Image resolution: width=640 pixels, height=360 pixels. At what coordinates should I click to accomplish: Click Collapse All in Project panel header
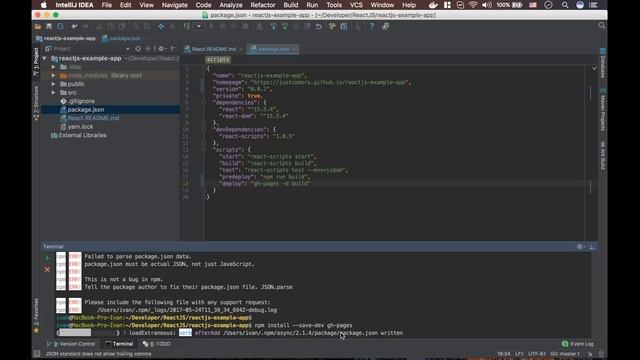(x=148, y=49)
